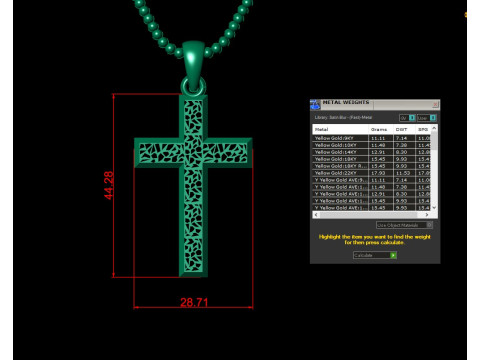Click the horizontal scrollbar thumb in table
The width and height of the screenshot is (480, 360).
[368, 215]
